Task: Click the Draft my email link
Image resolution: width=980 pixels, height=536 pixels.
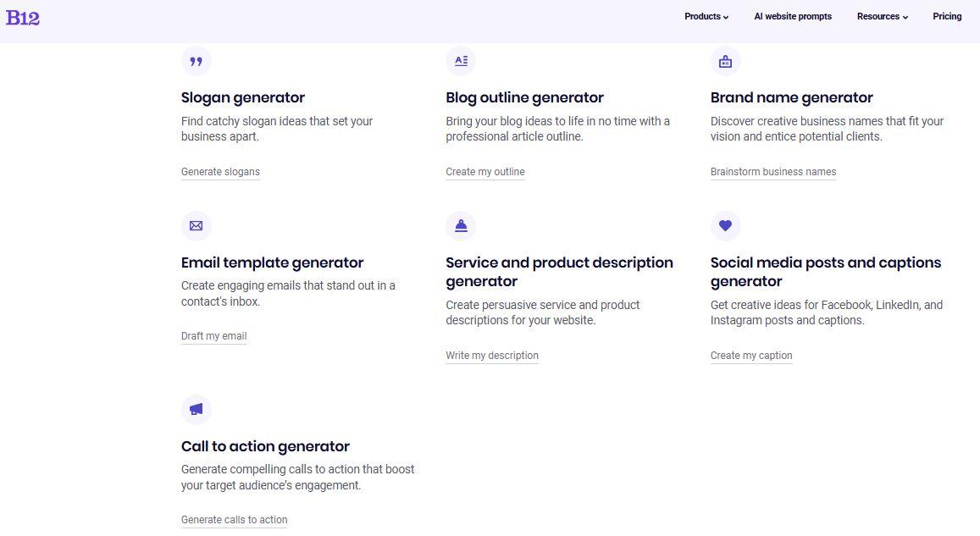Action: click(214, 336)
